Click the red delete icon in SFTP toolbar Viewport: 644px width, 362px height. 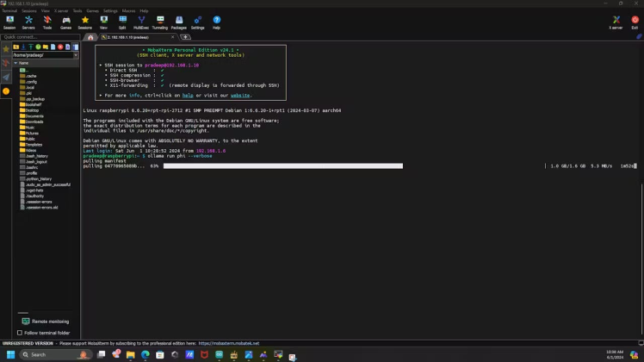(60, 47)
